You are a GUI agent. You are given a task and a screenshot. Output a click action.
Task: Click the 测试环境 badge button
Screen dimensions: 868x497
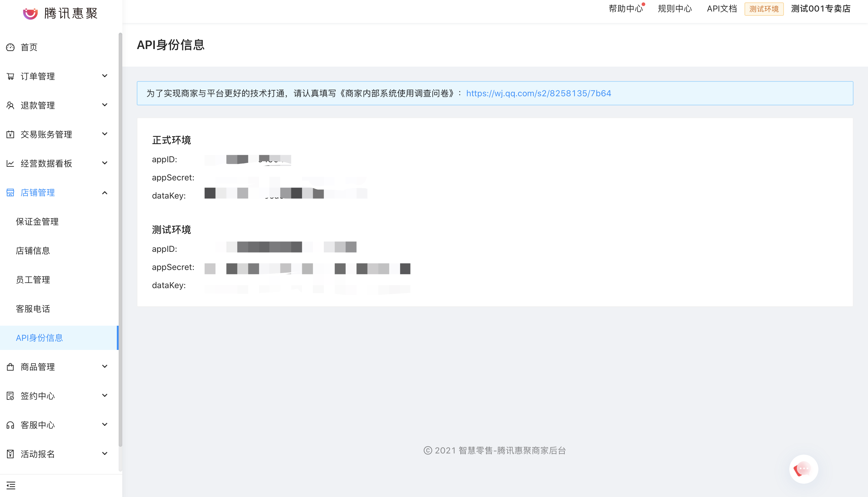[764, 9]
